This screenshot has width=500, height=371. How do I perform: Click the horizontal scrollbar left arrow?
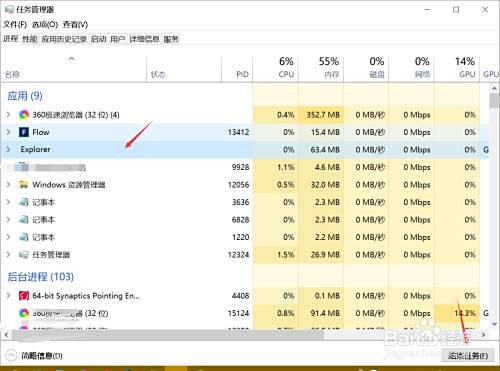[x=6, y=335]
